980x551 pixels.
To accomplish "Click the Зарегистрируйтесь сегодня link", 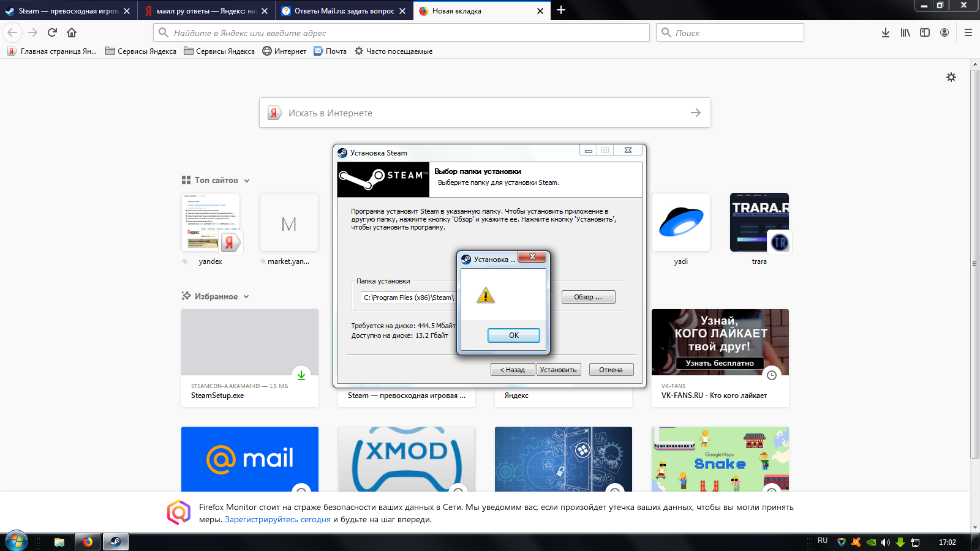I will (277, 519).
